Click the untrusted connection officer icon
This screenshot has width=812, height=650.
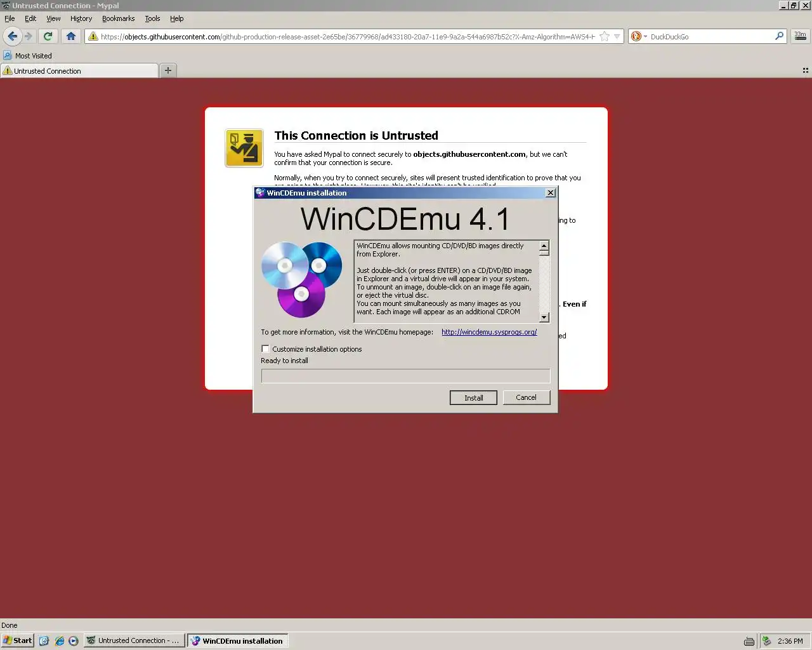[x=244, y=148]
